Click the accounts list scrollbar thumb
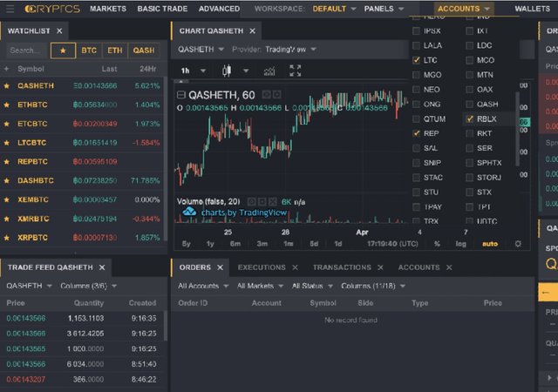 [517, 129]
